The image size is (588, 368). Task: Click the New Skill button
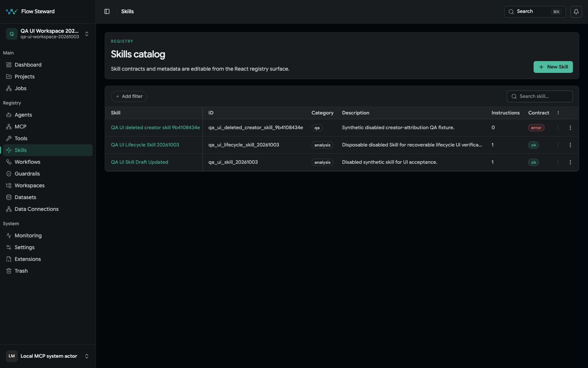[x=553, y=67]
